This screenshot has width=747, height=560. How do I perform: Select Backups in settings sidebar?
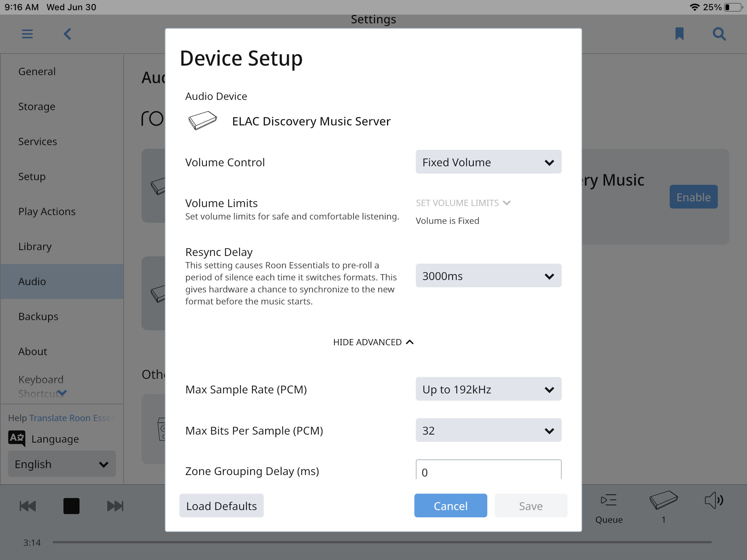pos(62,316)
